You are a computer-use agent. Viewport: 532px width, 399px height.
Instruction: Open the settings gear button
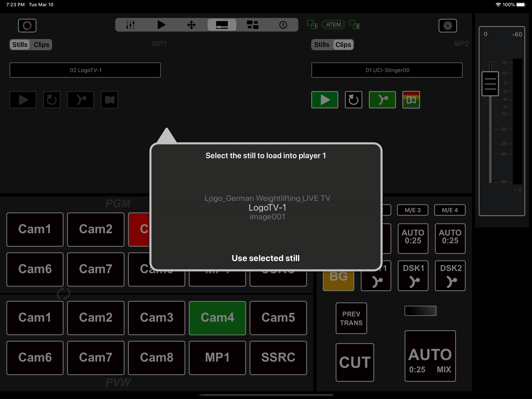[447, 26]
